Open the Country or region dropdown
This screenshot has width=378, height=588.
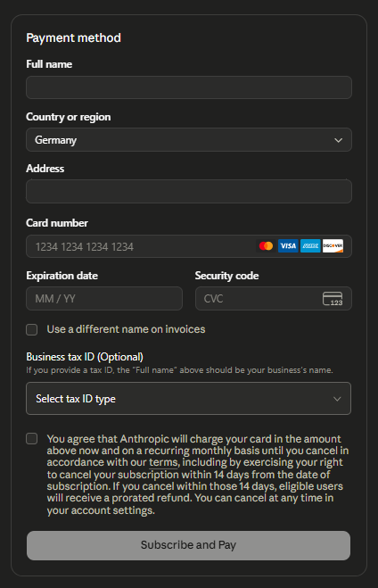click(x=189, y=140)
